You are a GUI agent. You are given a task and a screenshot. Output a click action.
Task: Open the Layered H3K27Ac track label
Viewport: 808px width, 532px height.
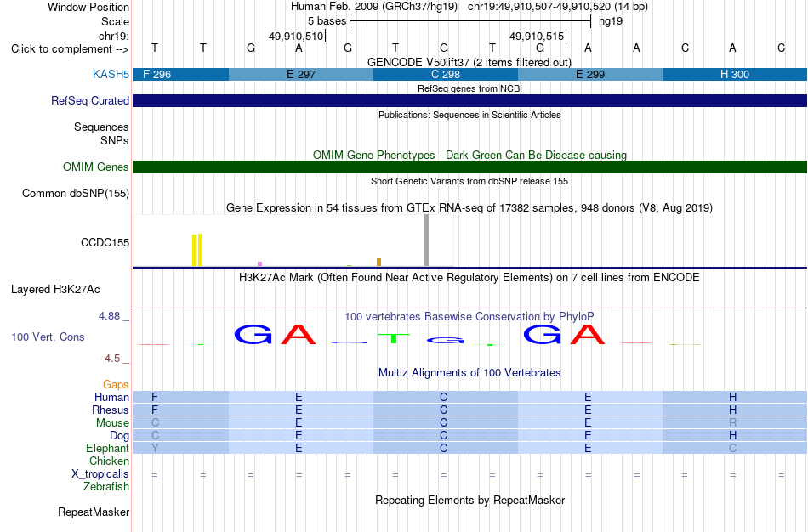[x=55, y=290]
